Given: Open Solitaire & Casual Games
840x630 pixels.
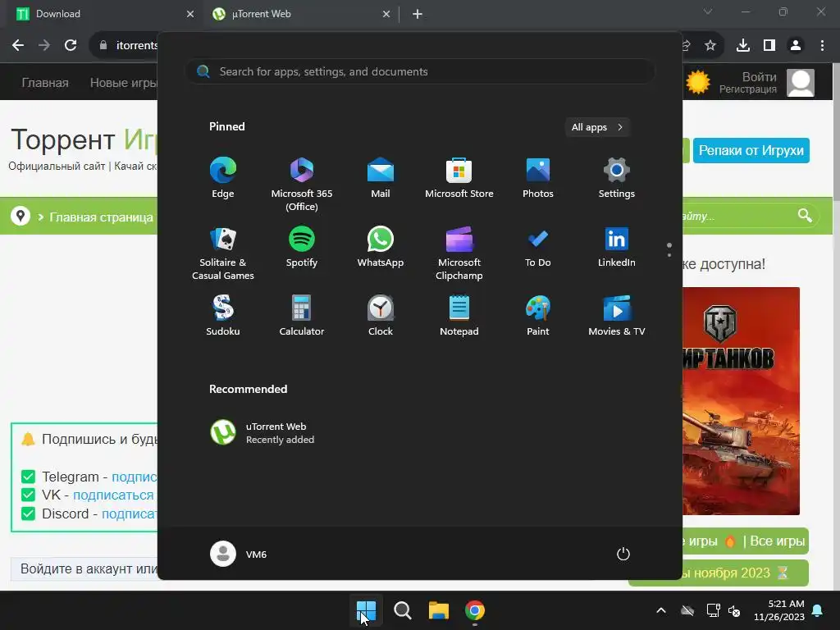Looking at the screenshot, I should [223, 253].
